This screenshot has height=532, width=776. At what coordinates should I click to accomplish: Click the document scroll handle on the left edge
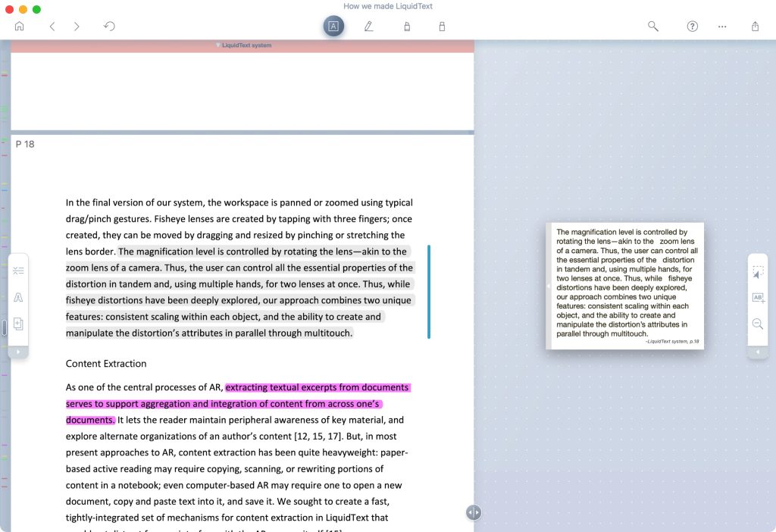pos(5,327)
